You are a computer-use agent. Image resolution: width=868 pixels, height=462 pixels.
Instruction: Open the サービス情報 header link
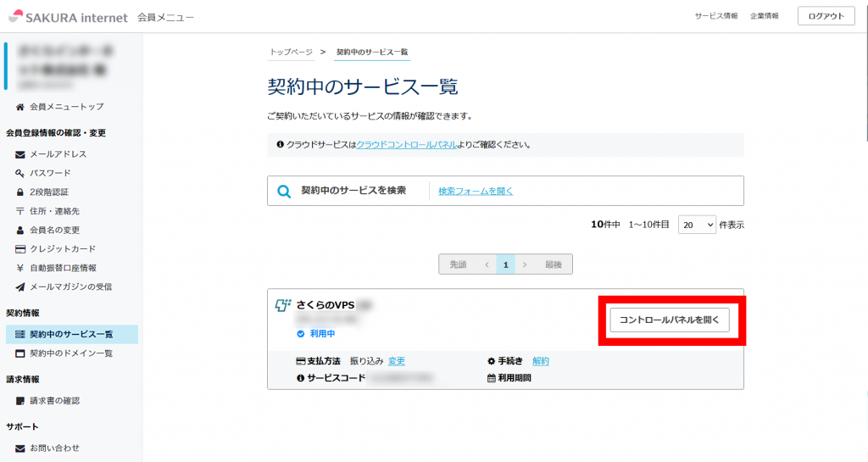(x=716, y=16)
